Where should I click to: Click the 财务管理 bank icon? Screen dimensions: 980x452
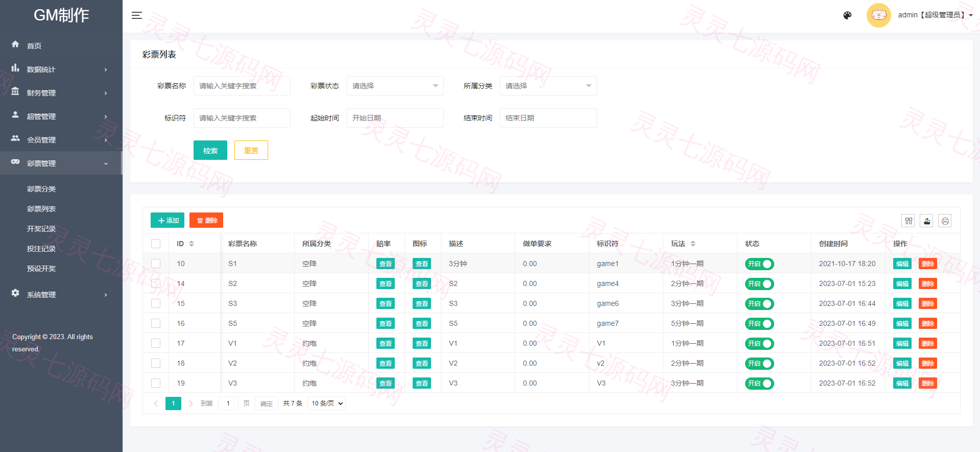[x=15, y=91]
